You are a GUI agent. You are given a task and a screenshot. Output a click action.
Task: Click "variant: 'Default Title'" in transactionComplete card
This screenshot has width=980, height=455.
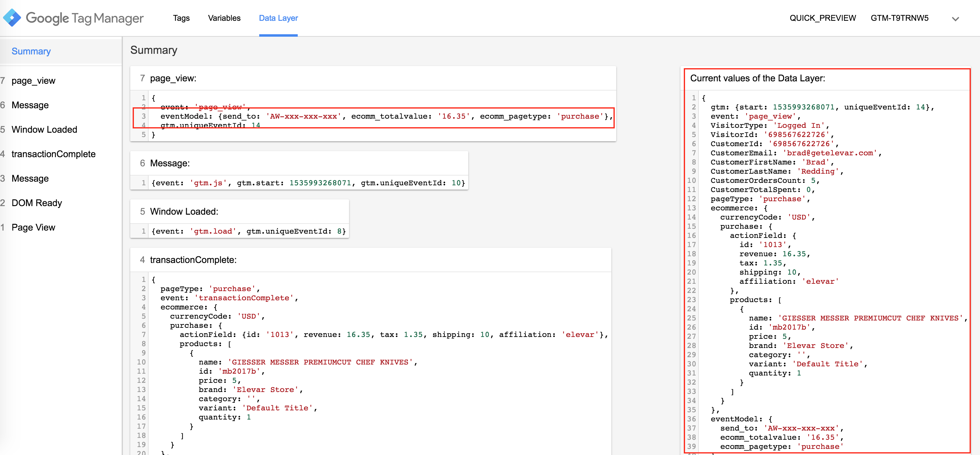[x=258, y=408]
